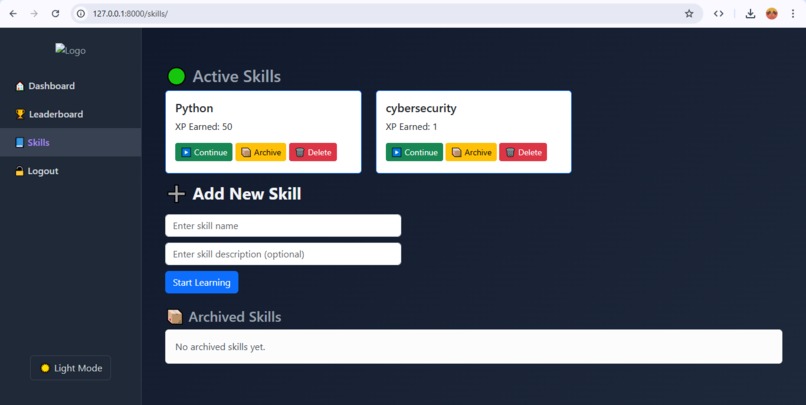The width and height of the screenshot is (806, 405).
Task: Continue the cybersecurity skill
Action: pyautogui.click(x=414, y=152)
